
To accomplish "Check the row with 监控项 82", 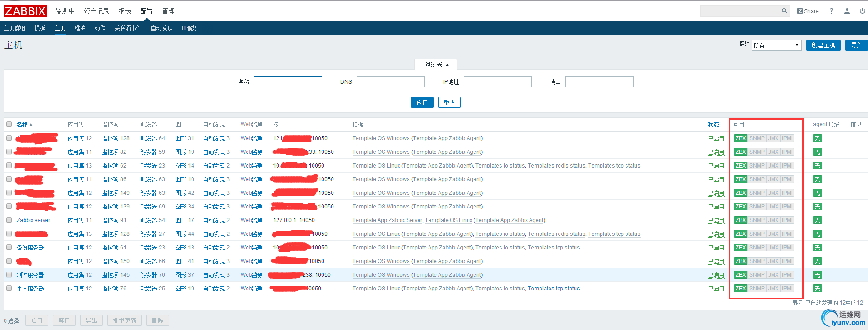I will [x=9, y=152].
